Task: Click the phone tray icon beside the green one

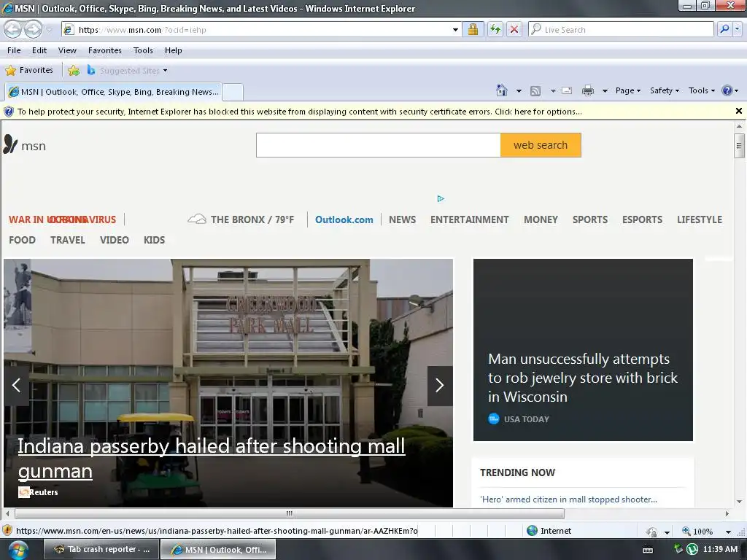Action: [678, 548]
